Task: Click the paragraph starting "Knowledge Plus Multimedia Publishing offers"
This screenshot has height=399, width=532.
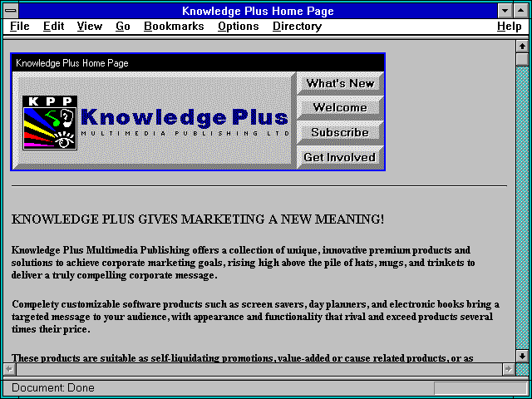Action: tap(244, 263)
